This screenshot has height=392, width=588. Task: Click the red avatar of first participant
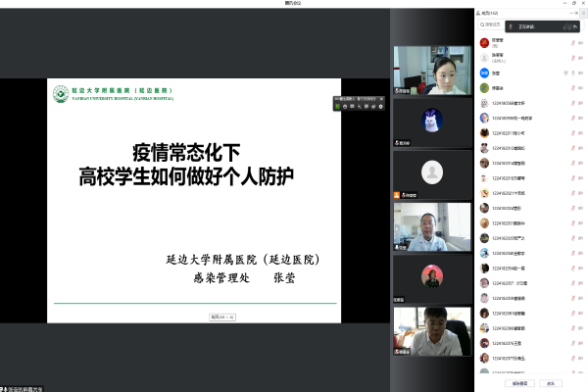point(484,42)
